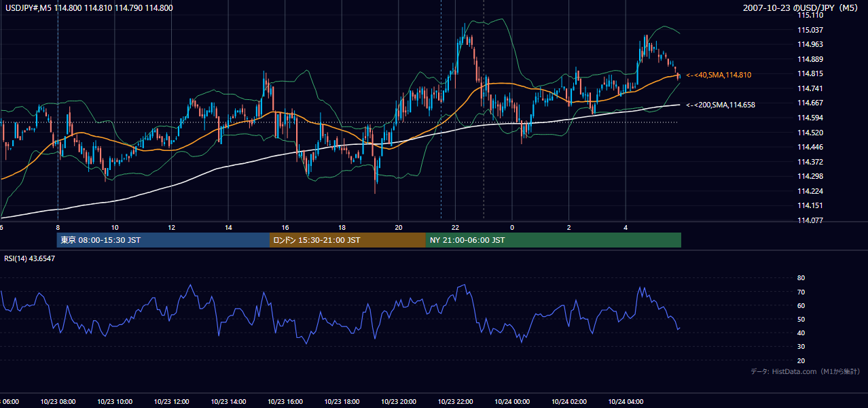Viewport: 868px width, 408px height.
Task: Click price axis value 114.667
Action: click(x=810, y=103)
